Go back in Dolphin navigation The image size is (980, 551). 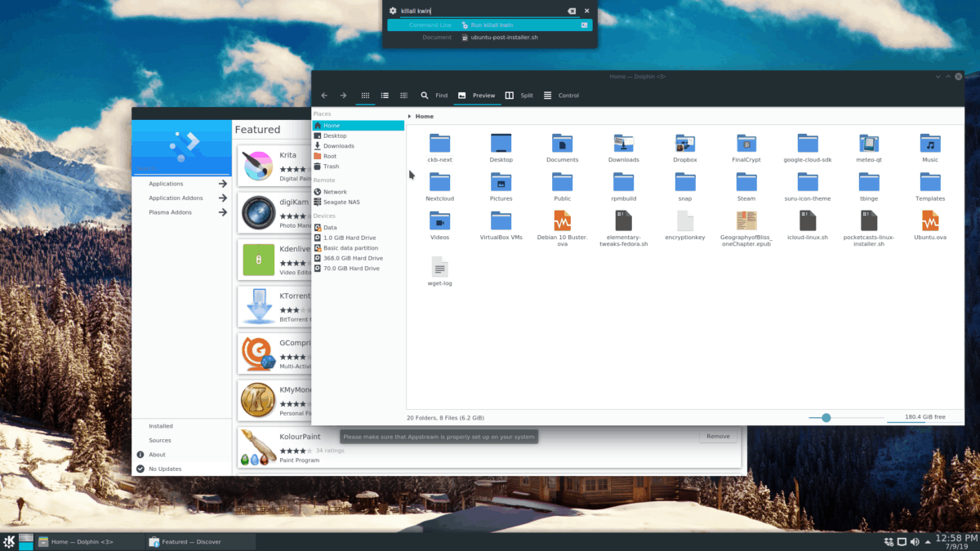coord(324,96)
